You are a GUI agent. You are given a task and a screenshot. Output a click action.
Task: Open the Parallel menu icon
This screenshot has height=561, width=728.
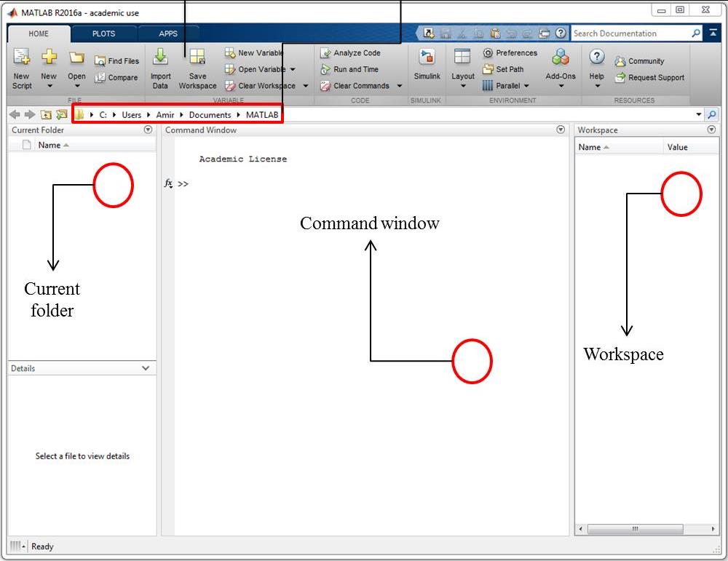coord(488,85)
